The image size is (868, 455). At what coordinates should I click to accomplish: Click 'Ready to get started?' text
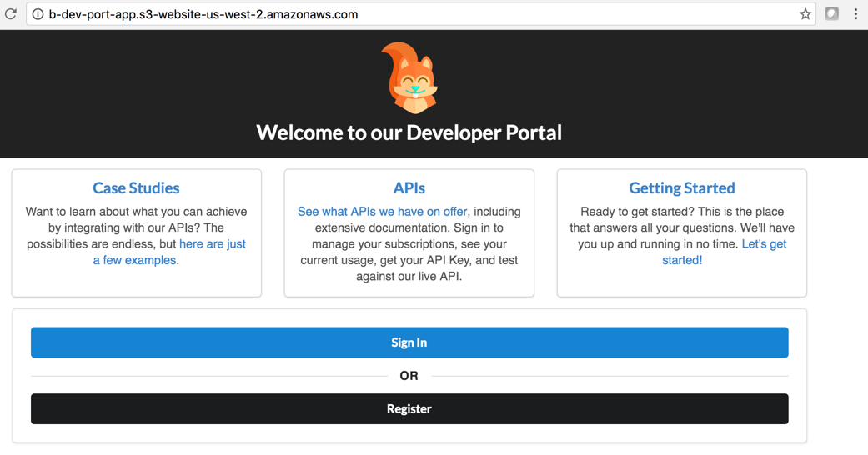click(x=637, y=212)
